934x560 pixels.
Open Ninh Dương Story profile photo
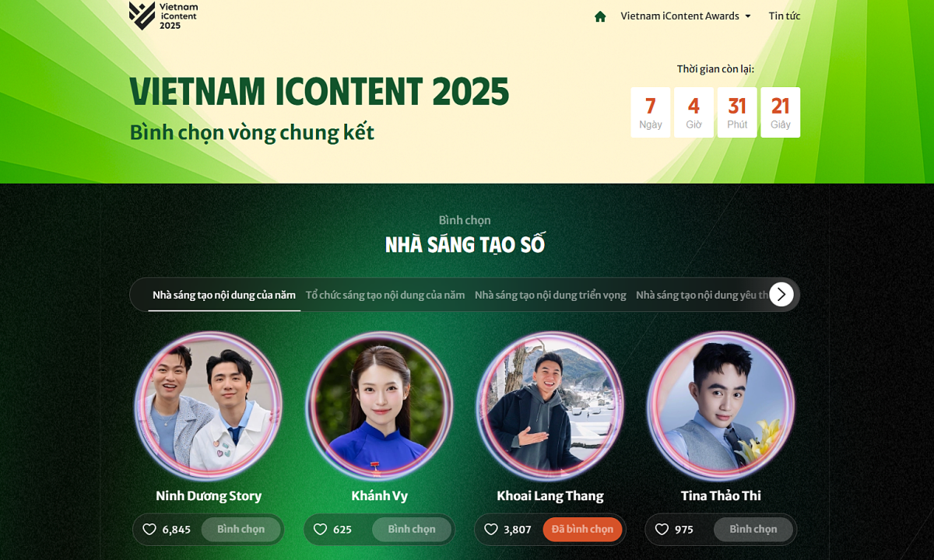209,405
